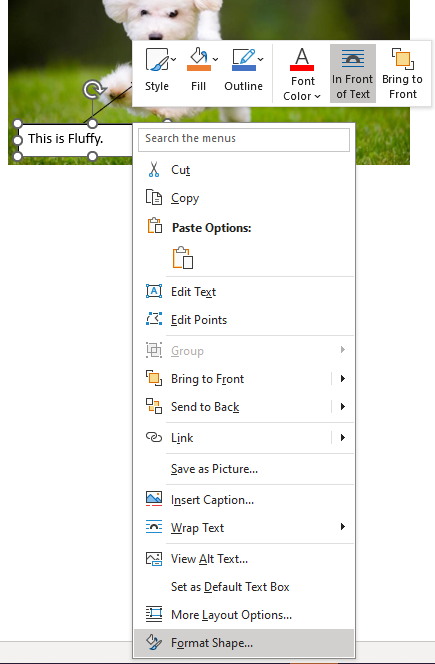Choose Format Shape from context menu
The width and height of the screenshot is (435, 664).
point(244,643)
